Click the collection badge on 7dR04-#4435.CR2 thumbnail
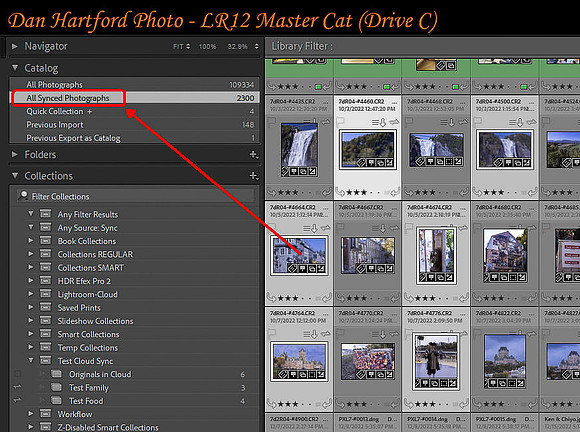 point(303,171)
